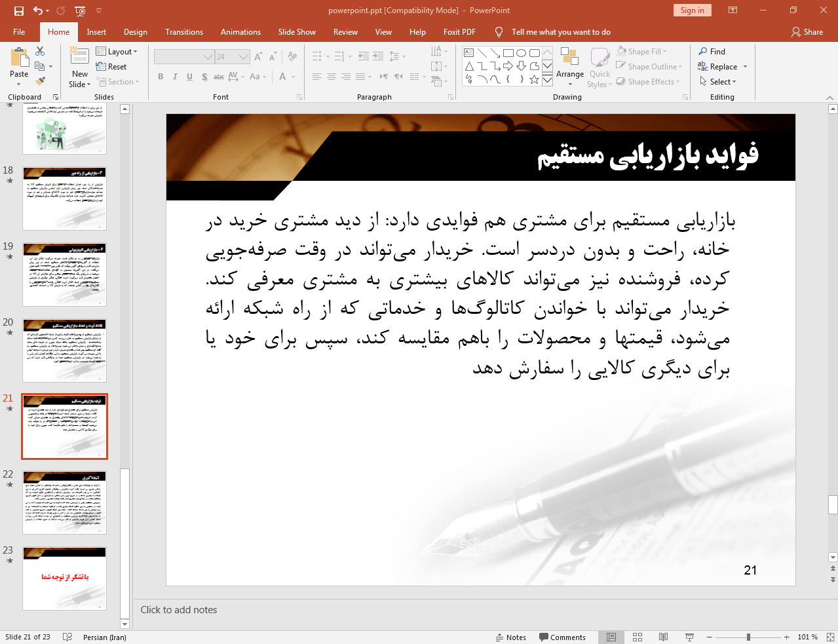The height and width of the screenshot is (644, 838).
Task: Expand the Section dropdown
Action: (x=118, y=82)
